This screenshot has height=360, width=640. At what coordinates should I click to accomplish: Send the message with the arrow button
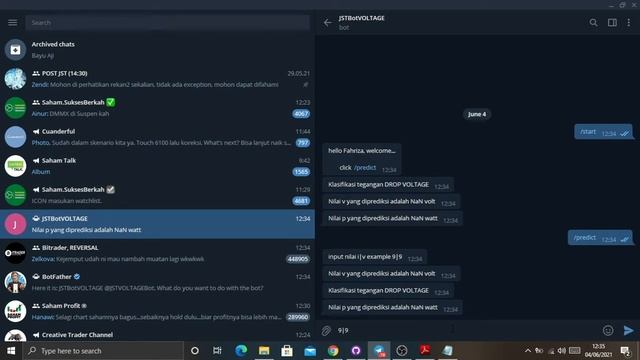click(x=629, y=331)
